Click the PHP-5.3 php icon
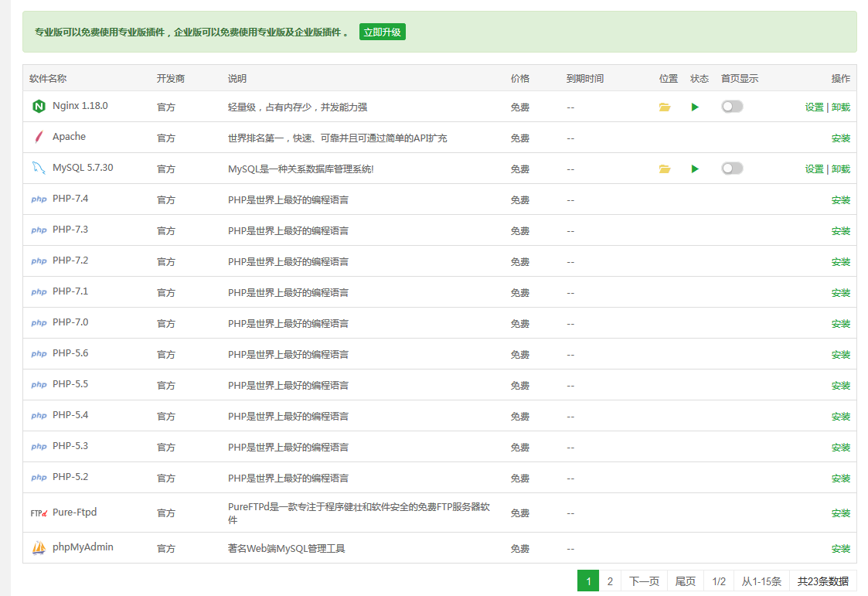 (39, 447)
